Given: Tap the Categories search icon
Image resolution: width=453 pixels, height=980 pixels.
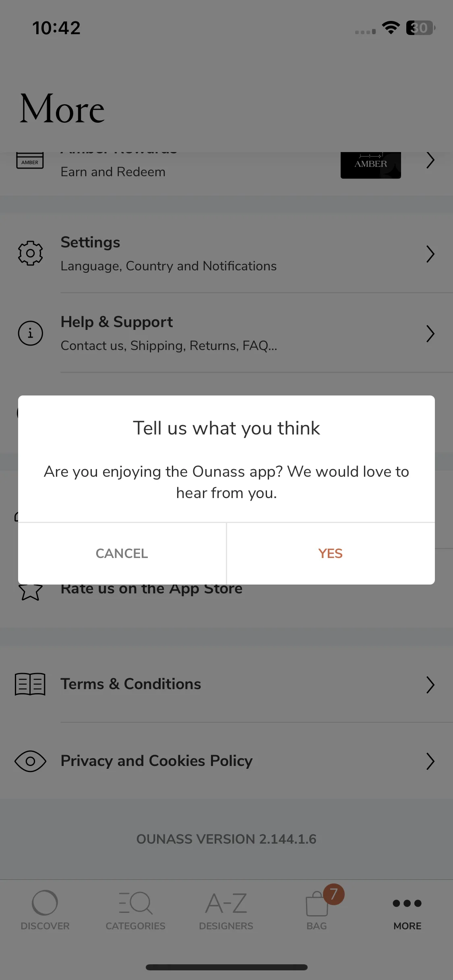Looking at the screenshot, I should [136, 903].
